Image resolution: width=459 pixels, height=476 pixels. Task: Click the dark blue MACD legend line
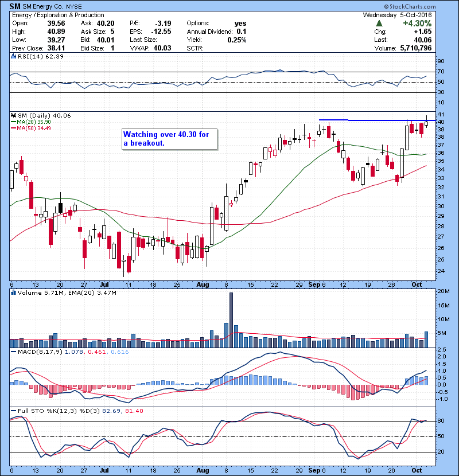point(14,352)
